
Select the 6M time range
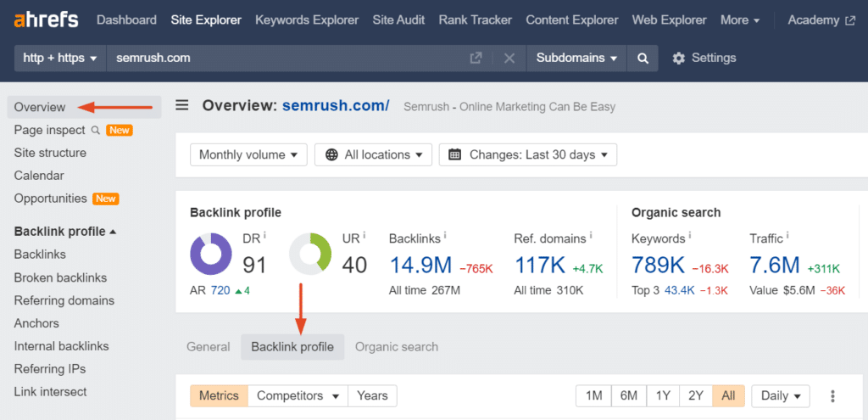click(629, 396)
